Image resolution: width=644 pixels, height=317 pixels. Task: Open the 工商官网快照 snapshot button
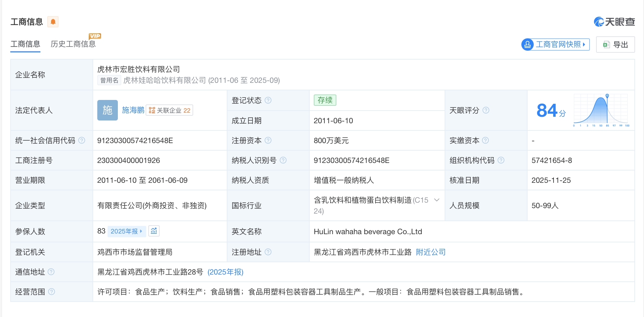coord(555,45)
